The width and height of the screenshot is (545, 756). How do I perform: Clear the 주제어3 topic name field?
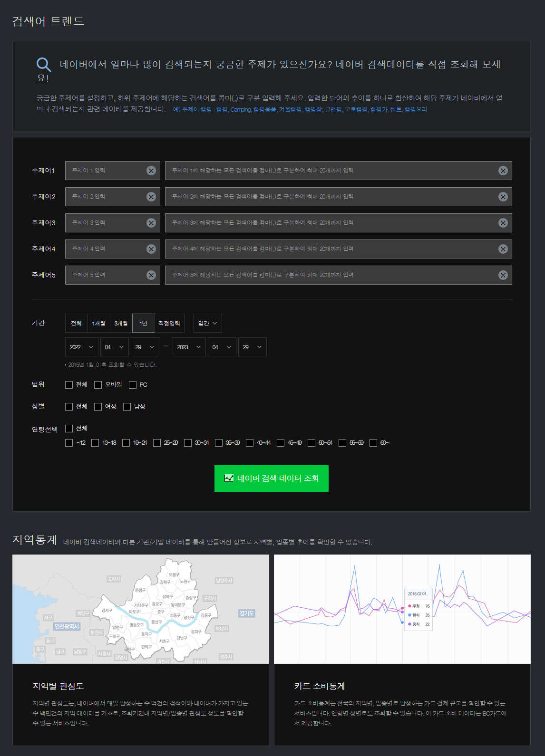[x=151, y=223]
